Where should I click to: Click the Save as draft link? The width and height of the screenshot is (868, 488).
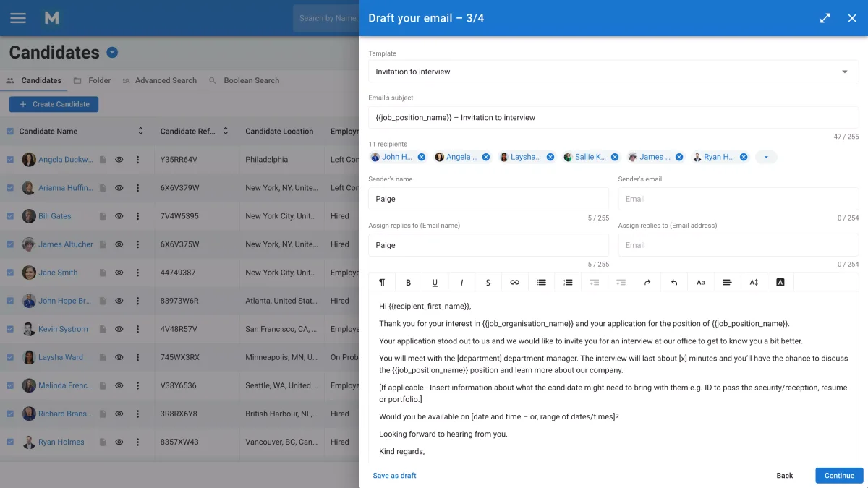[394, 475]
